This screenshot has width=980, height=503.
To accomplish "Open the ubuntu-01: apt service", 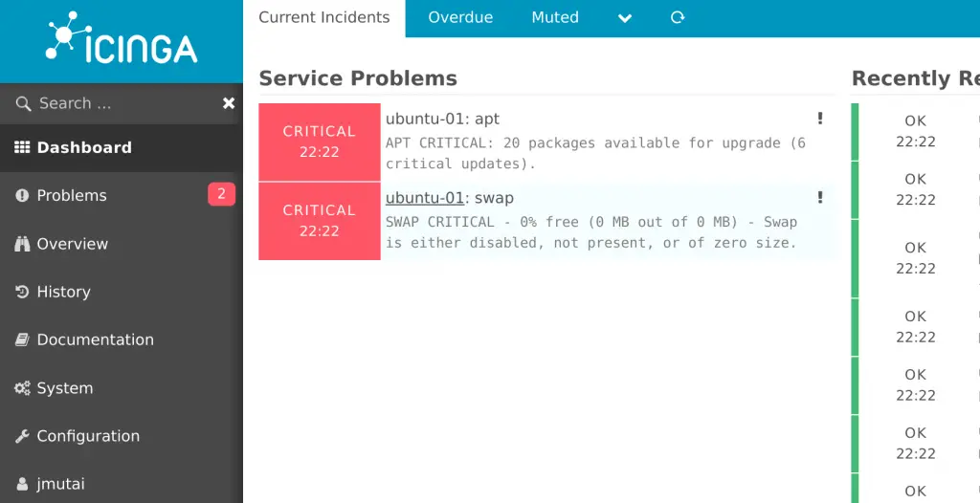I will [442, 119].
